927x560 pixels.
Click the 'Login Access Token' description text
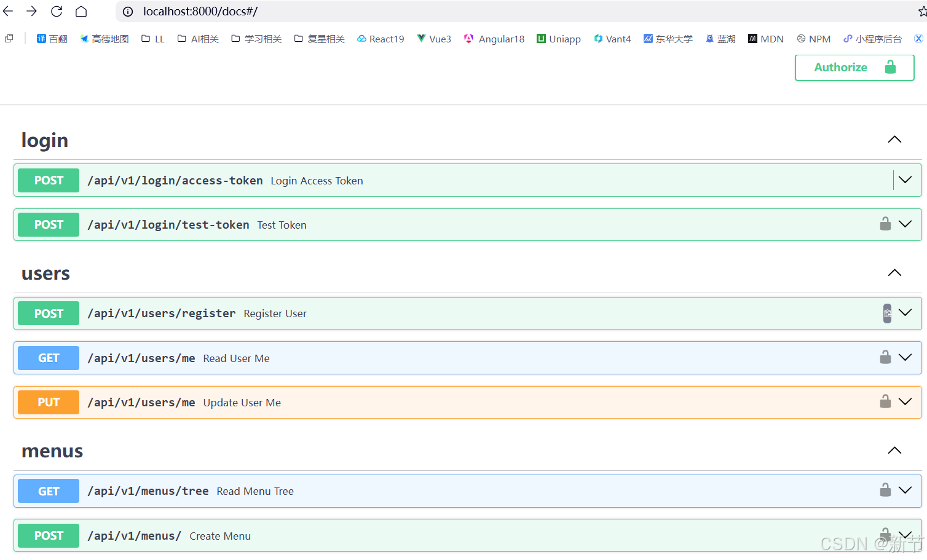pos(317,181)
